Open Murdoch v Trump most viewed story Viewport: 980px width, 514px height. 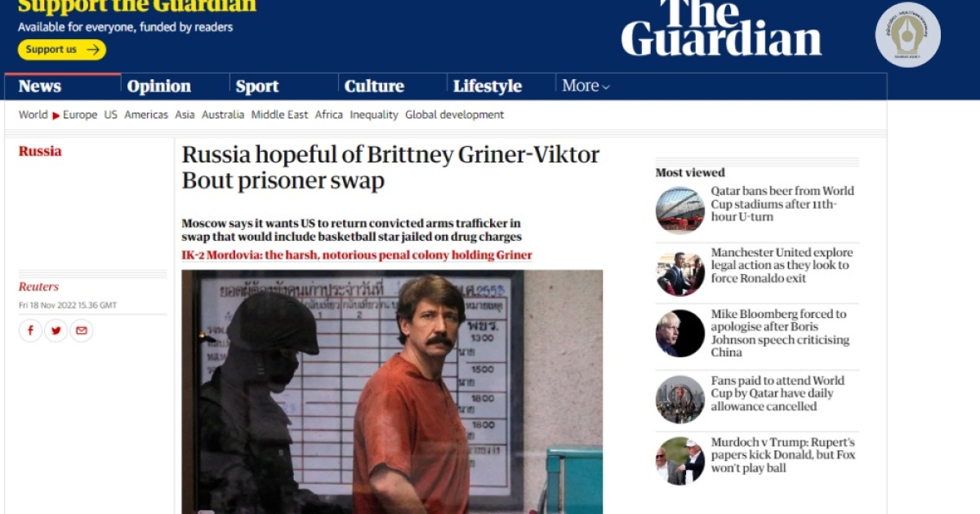pos(783,455)
